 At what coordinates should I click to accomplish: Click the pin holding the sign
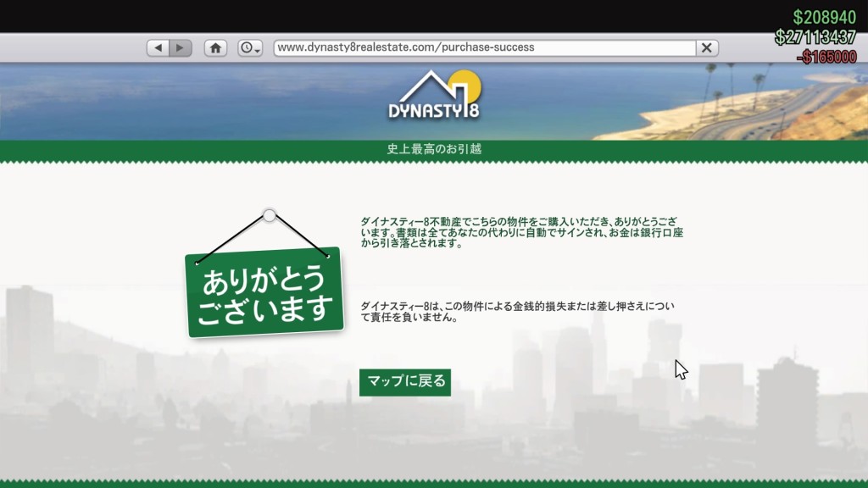coord(269,215)
